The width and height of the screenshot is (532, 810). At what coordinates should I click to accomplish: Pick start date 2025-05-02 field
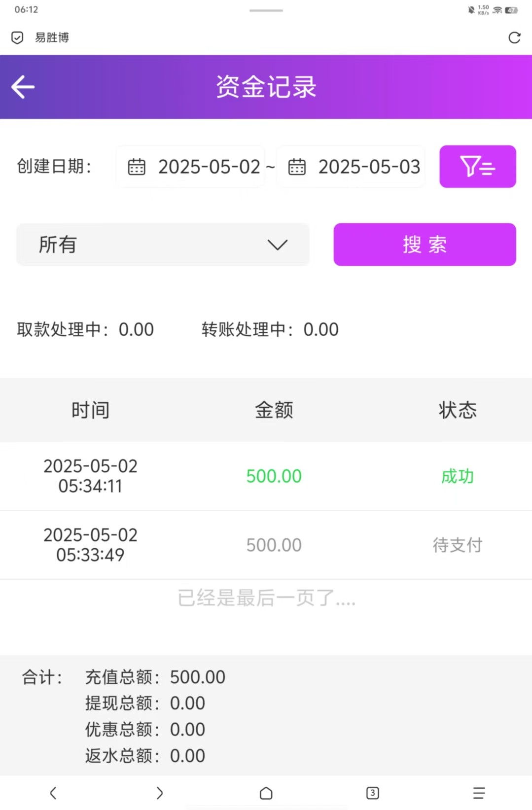point(209,167)
